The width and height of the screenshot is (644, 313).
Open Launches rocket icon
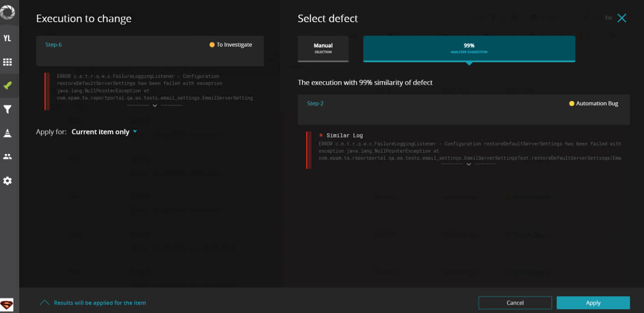click(7, 86)
